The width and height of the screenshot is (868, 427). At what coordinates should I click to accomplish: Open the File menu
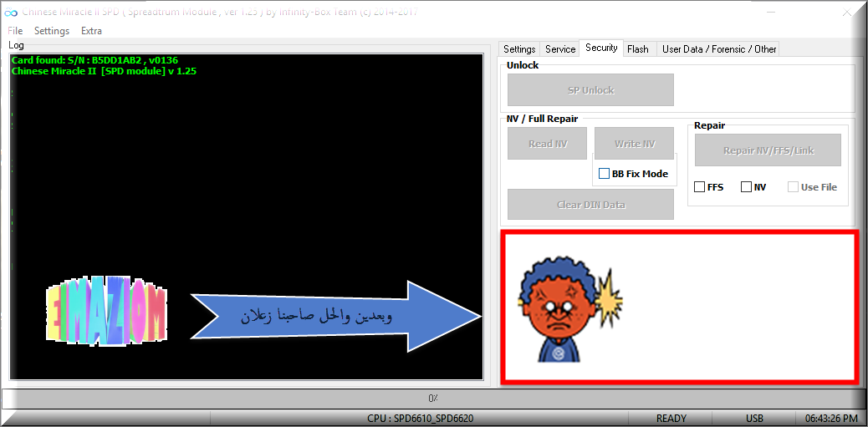coord(15,31)
